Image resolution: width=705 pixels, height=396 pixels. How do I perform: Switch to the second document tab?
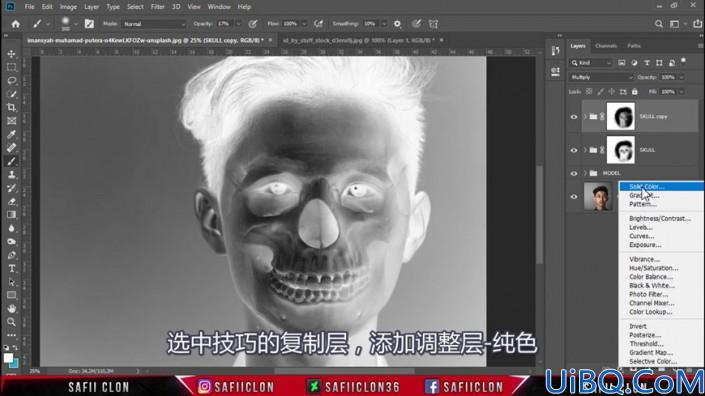[x=358, y=40]
